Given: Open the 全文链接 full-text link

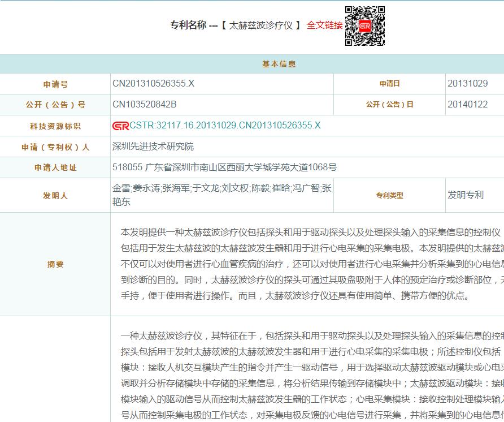Looking at the screenshot, I should (x=324, y=25).
